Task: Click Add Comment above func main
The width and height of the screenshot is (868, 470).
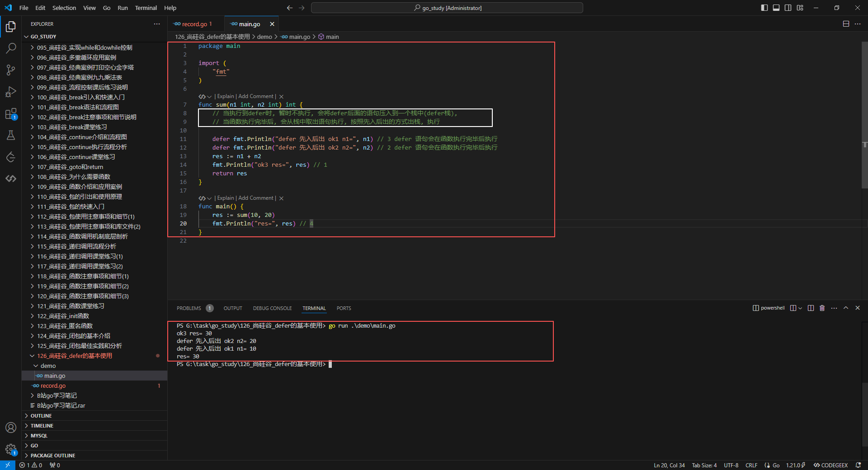Action: click(256, 198)
